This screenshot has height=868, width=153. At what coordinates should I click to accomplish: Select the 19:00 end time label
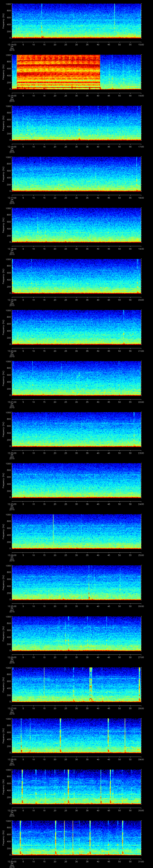click(141, 249)
